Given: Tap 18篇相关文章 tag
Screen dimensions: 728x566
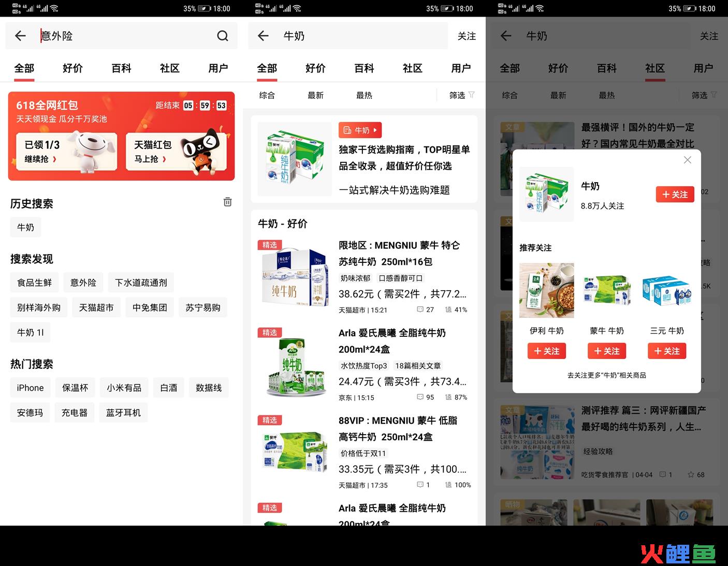Looking at the screenshot, I should (418, 365).
